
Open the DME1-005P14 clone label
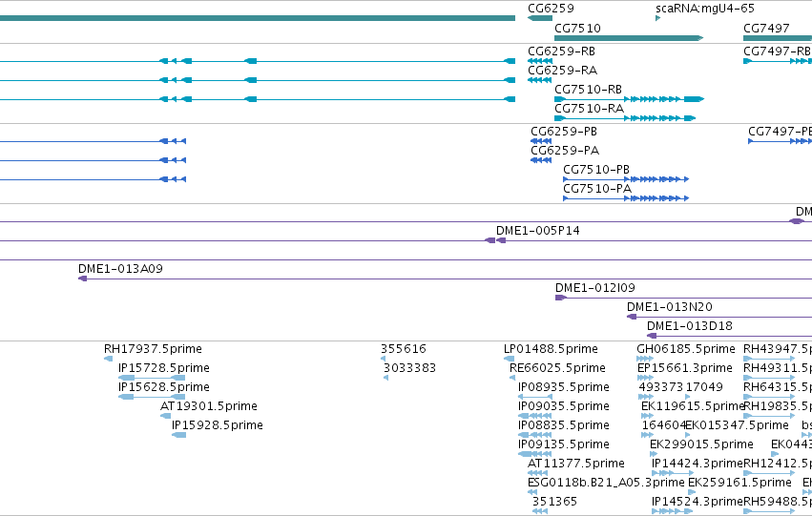[537, 230]
